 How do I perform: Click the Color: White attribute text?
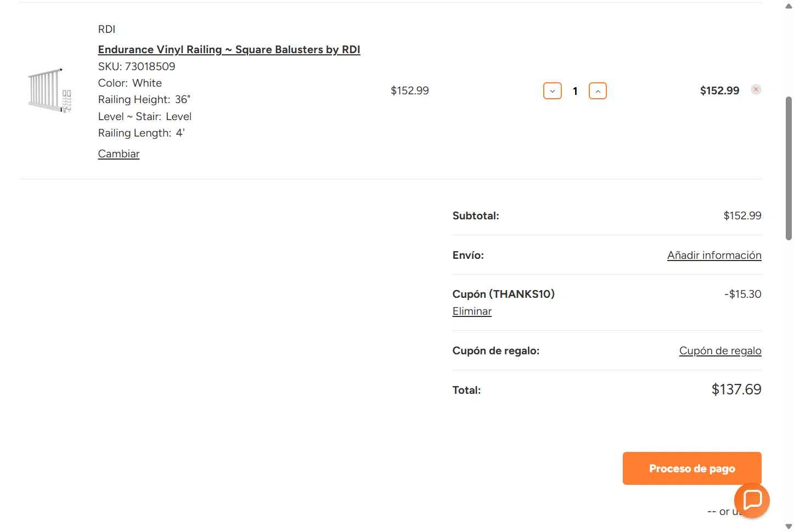tap(130, 83)
